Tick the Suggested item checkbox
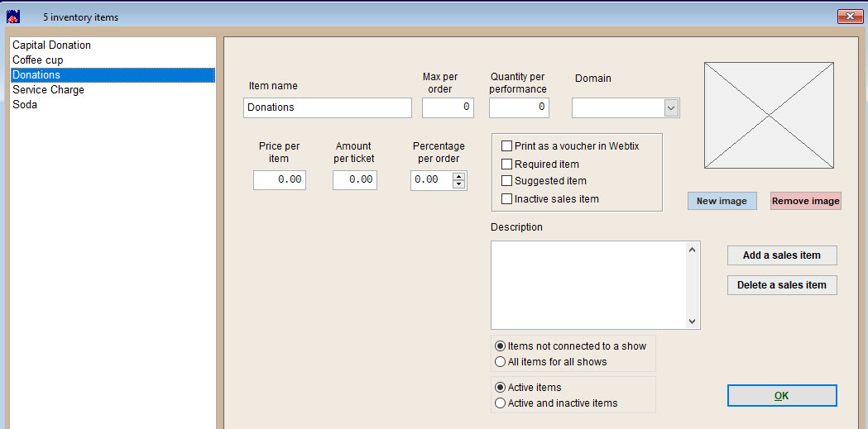Viewport: 868px width, 429px height. pyautogui.click(x=507, y=181)
